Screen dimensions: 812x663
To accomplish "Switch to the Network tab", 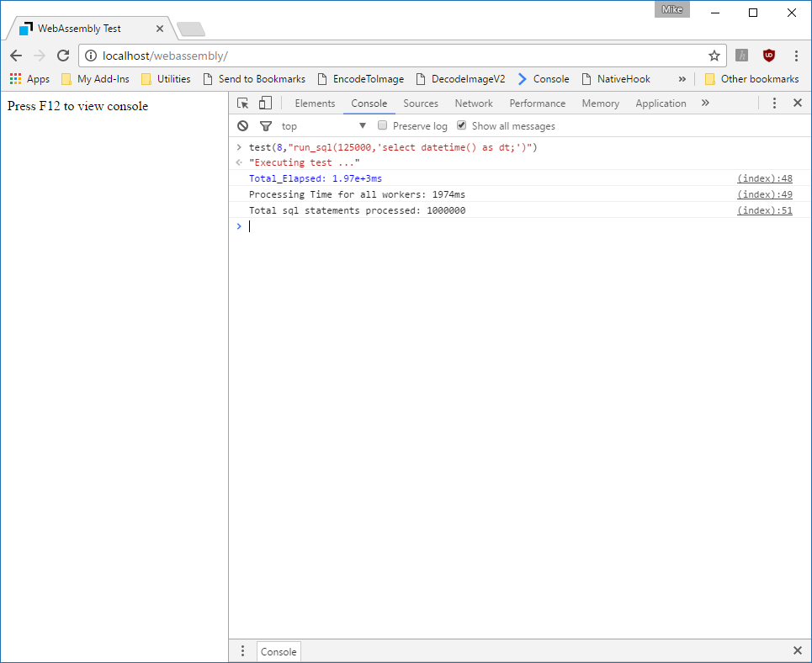I will [x=474, y=103].
